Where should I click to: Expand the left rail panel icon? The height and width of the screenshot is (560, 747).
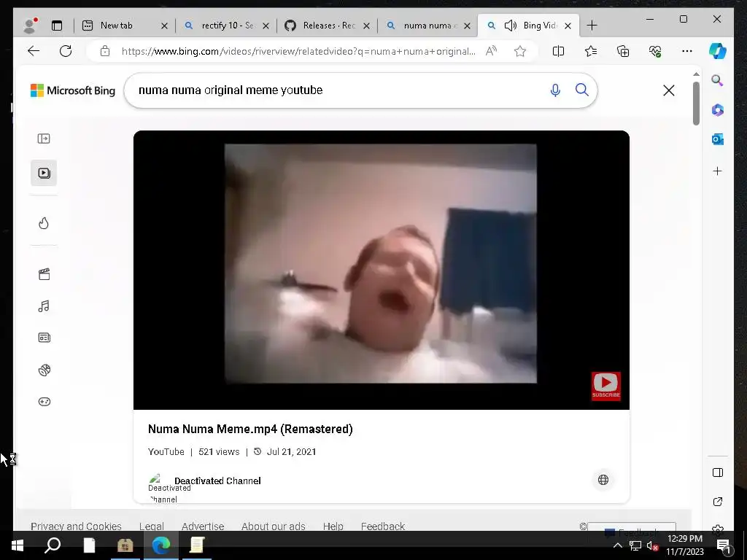pos(44,139)
